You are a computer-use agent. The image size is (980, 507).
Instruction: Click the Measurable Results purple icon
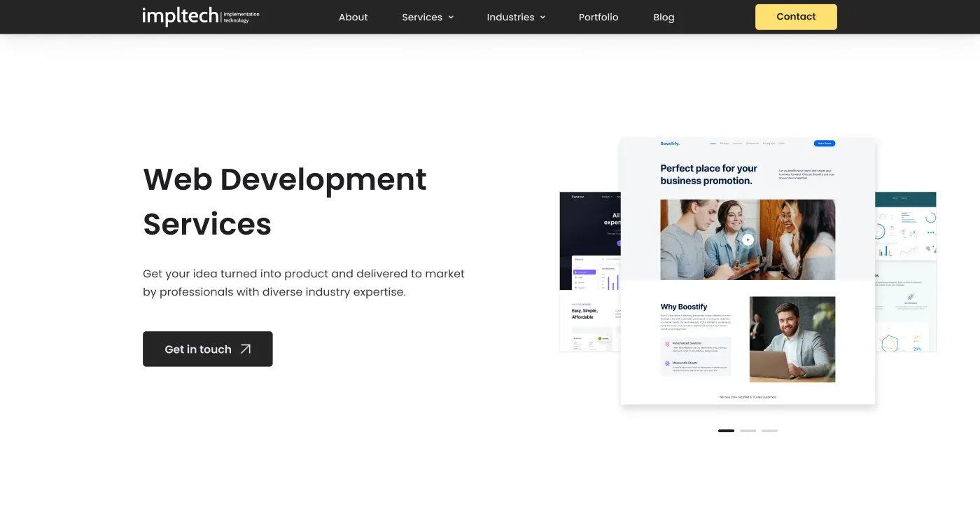click(666, 363)
